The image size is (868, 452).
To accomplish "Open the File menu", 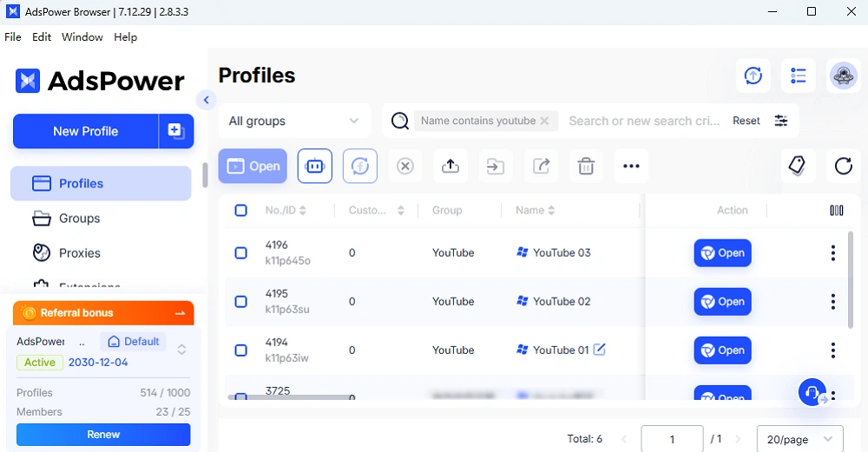I will click(x=13, y=37).
